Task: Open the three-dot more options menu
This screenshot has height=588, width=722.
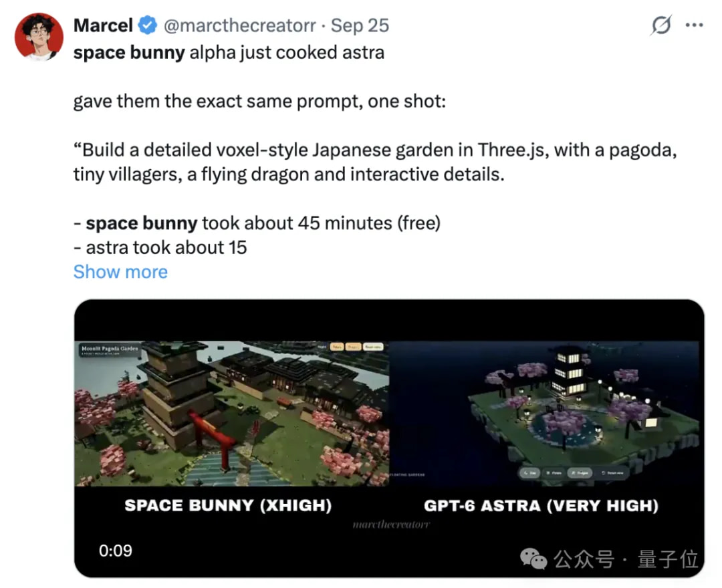Action: [694, 25]
